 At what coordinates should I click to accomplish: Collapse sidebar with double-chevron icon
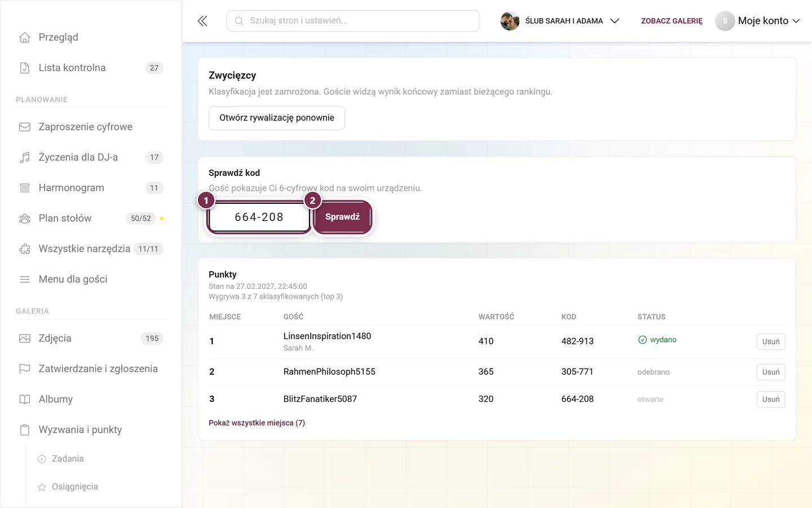coord(202,21)
